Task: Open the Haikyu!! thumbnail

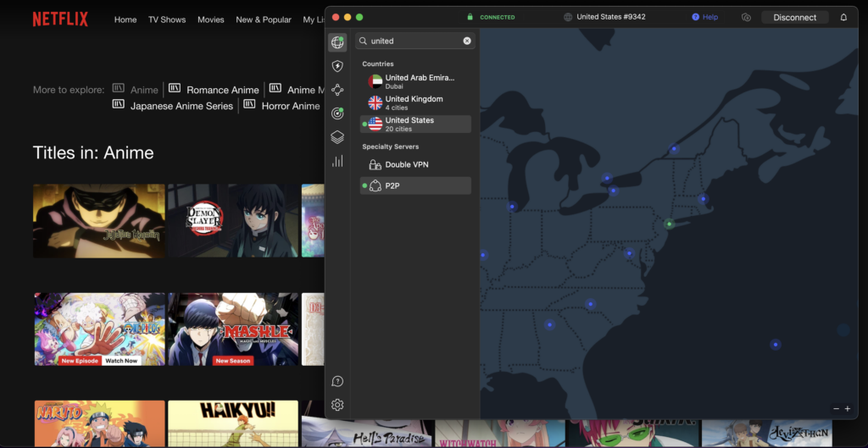Action: point(233,423)
